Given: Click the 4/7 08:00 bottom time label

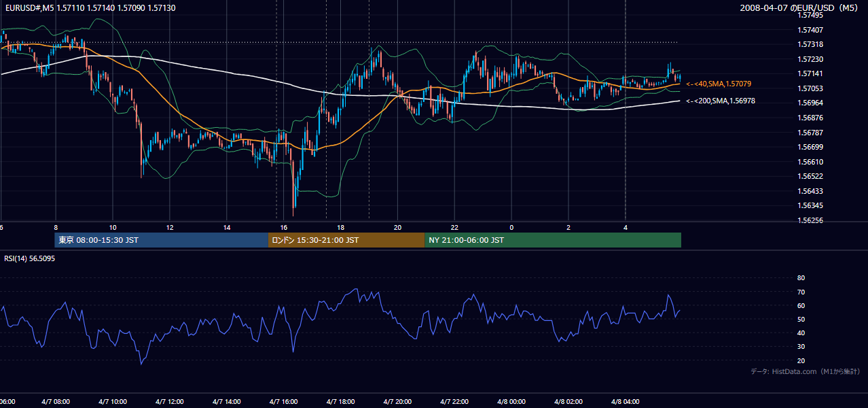Looking at the screenshot, I should click(55, 402).
